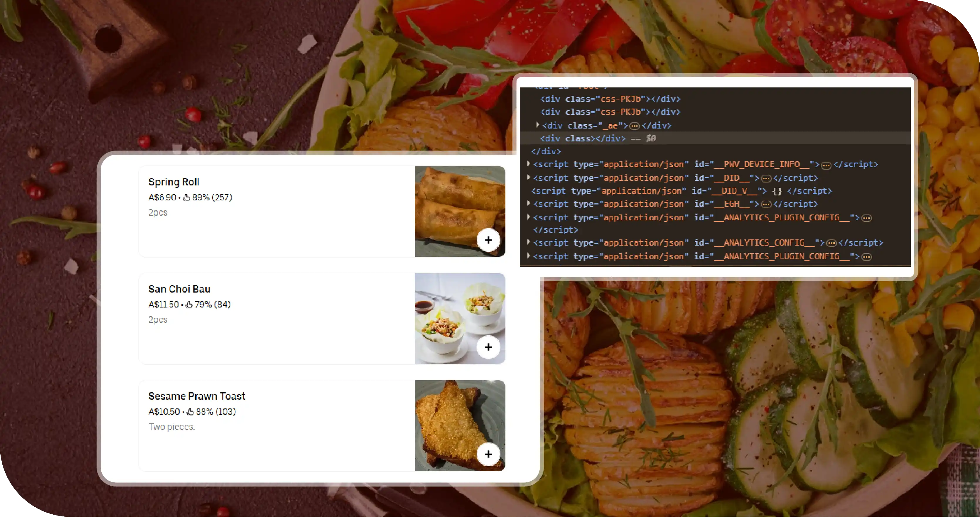Open the San Choi Bau menu item title
The image size is (980, 517).
pos(179,289)
